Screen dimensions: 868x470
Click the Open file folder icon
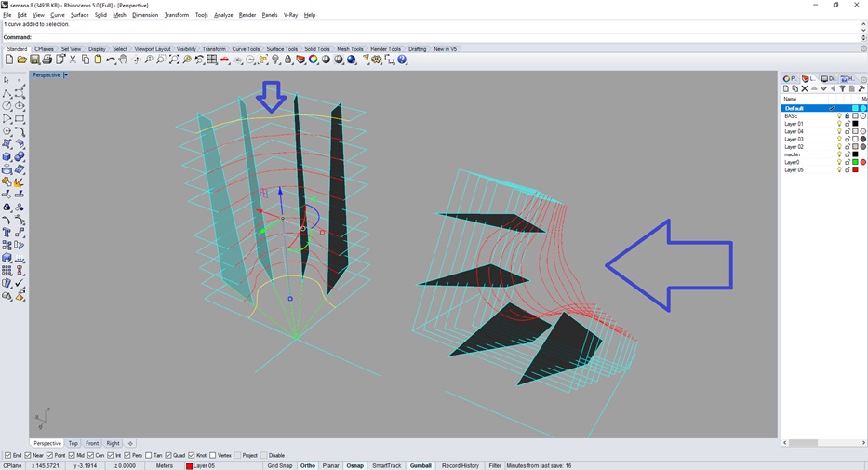point(21,60)
